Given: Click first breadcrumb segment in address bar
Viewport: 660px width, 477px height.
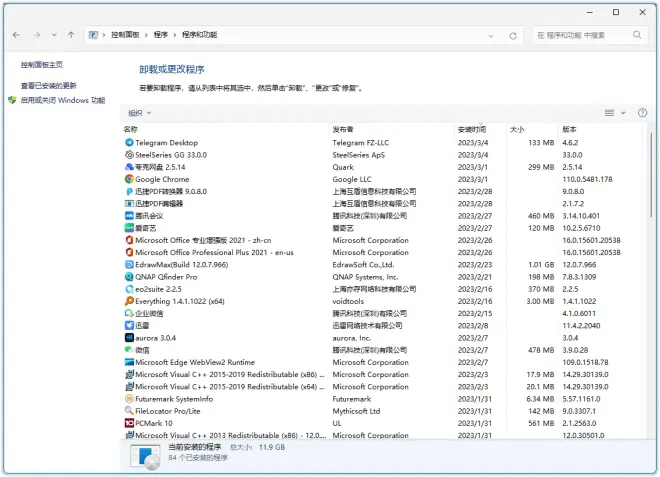Looking at the screenshot, I should [x=125, y=35].
